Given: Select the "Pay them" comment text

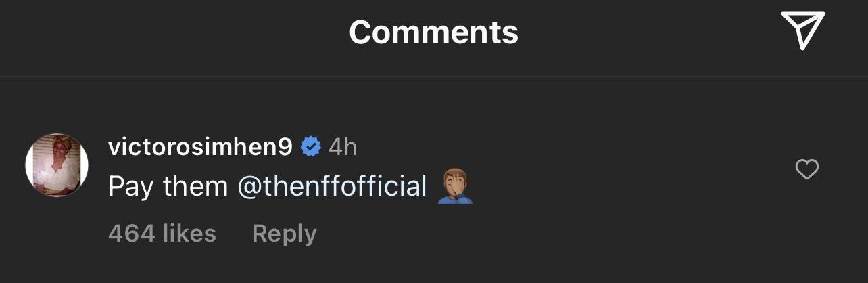Looking at the screenshot, I should point(168,187).
